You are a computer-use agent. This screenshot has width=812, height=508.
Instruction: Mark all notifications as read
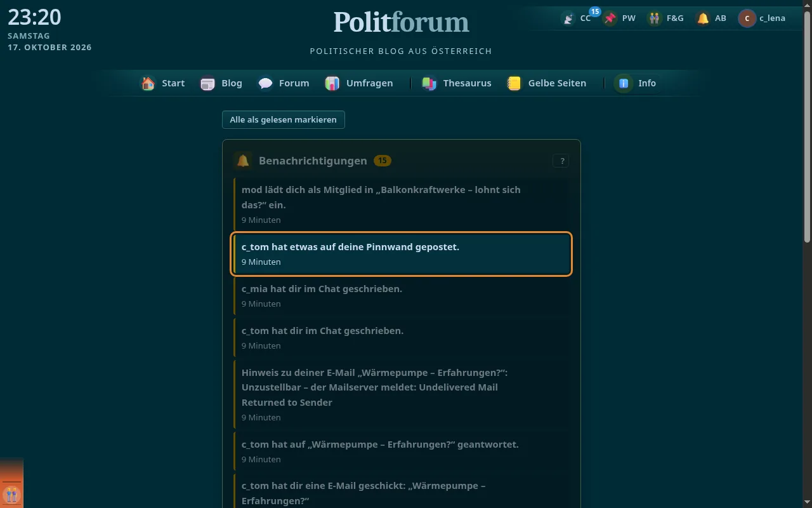[x=284, y=119]
